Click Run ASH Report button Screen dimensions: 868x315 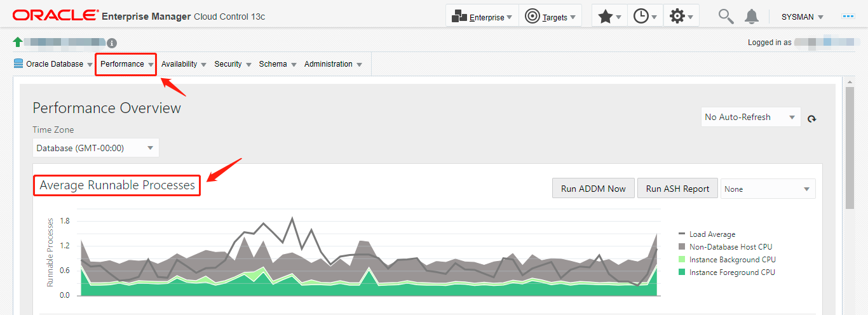[677, 189]
